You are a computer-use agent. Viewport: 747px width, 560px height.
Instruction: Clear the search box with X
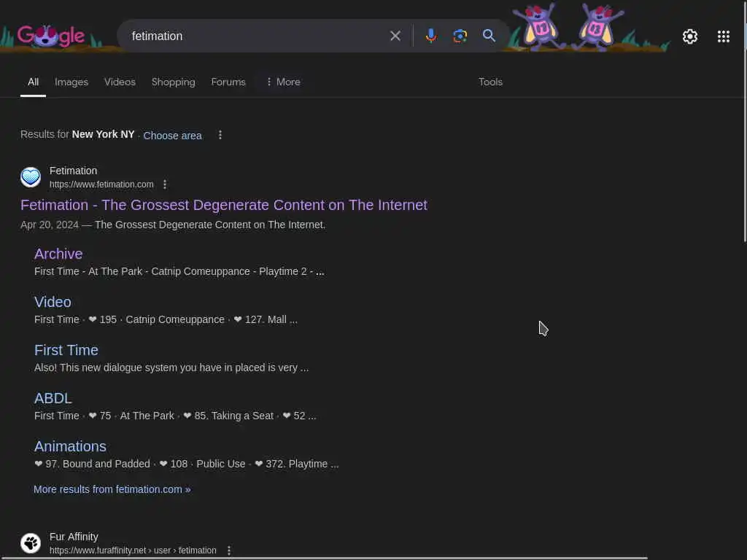coord(395,36)
